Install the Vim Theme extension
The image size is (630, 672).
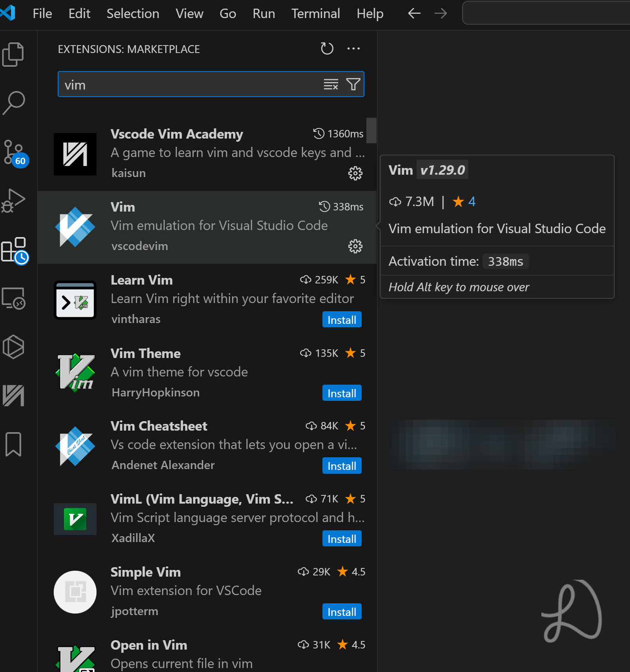click(x=342, y=393)
